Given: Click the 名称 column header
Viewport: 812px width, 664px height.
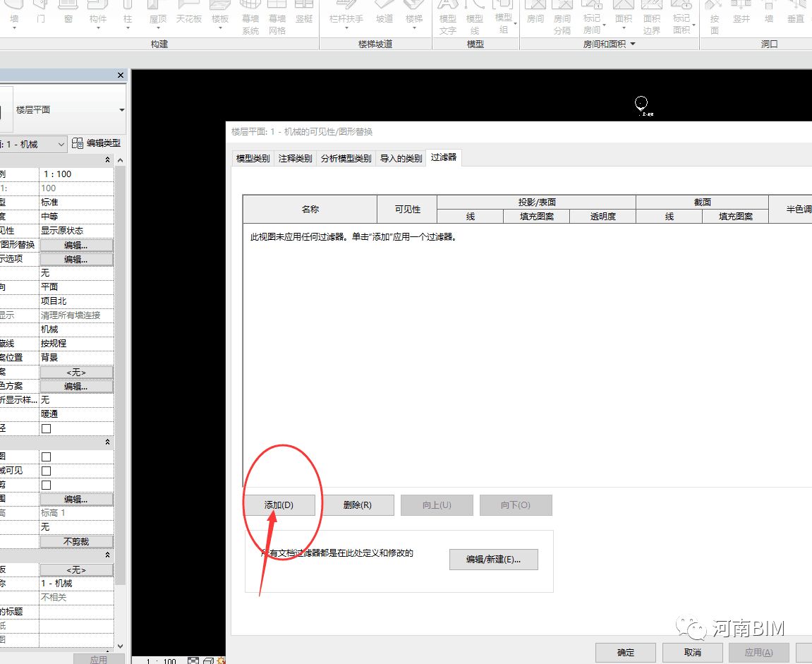Looking at the screenshot, I should (x=310, y=210).
